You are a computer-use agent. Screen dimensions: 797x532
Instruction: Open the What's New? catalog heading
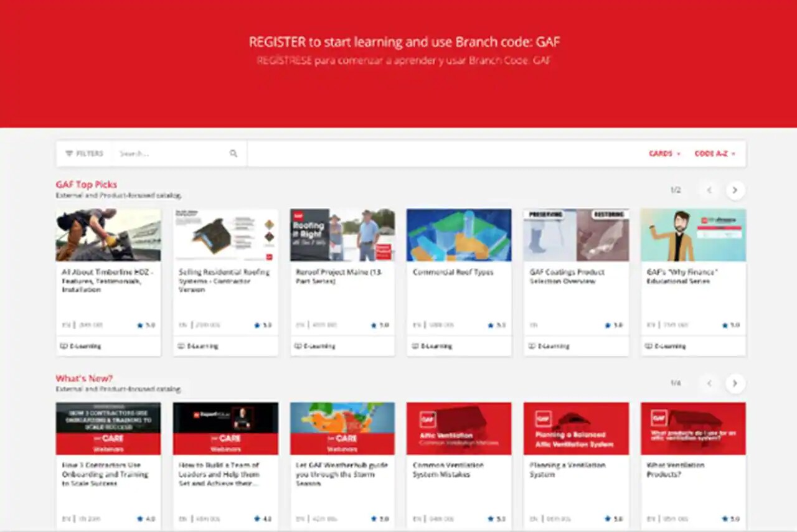84,378
